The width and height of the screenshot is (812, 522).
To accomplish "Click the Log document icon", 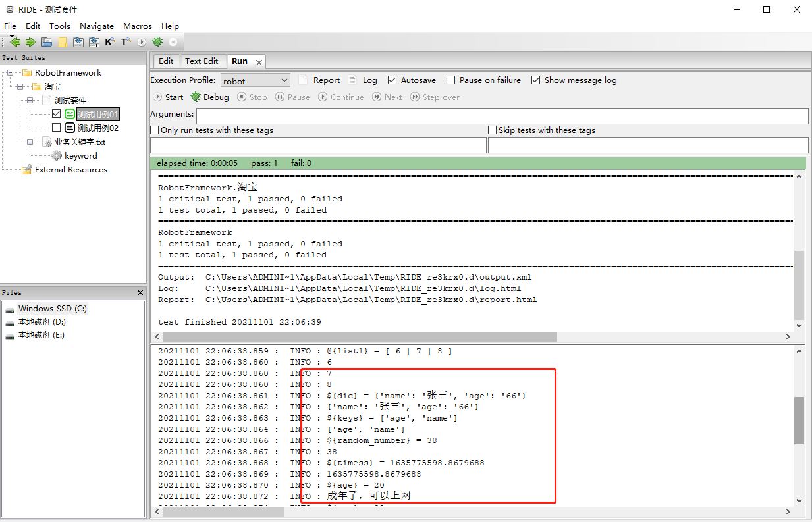I will click(x=353, y=80).
